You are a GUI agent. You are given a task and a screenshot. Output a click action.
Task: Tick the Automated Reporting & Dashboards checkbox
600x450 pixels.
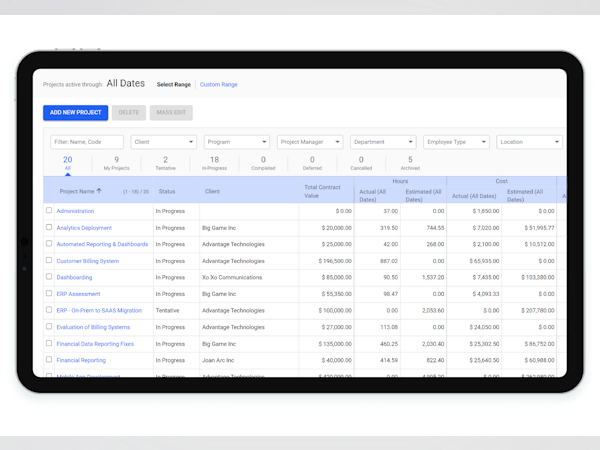pyautogui.click(x=49, y=243)
